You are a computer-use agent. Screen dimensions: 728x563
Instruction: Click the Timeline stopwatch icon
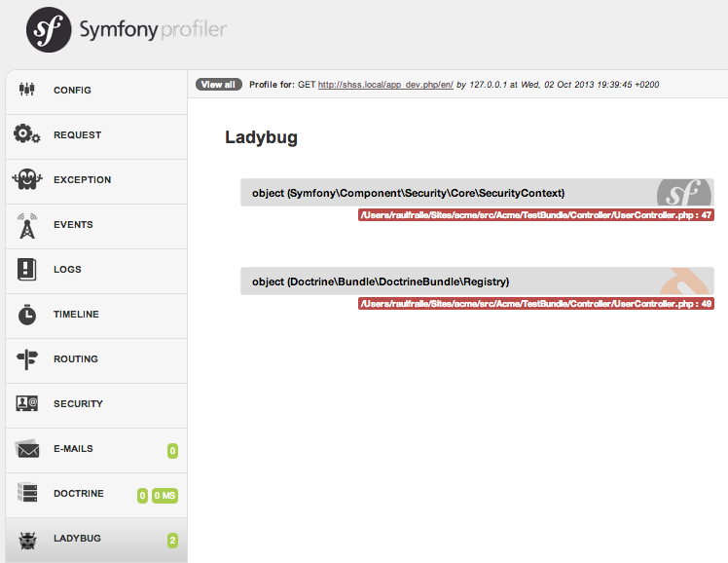click(x=27, y=315)
